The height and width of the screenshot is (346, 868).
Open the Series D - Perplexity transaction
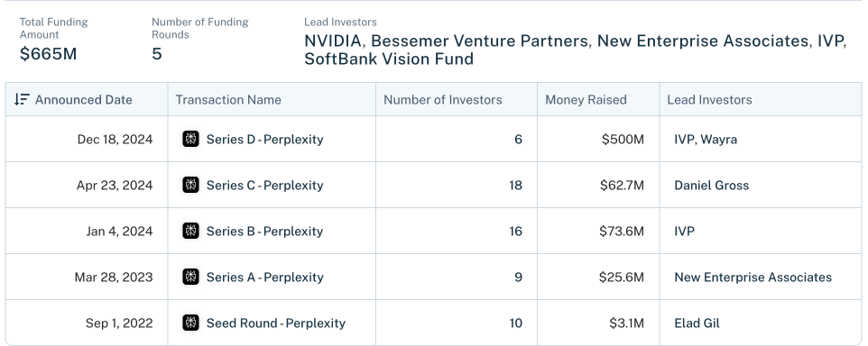(264, 140)
